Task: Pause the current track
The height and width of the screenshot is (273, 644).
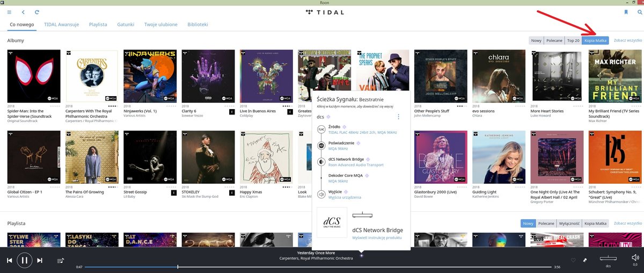Action: pos(24,260)
